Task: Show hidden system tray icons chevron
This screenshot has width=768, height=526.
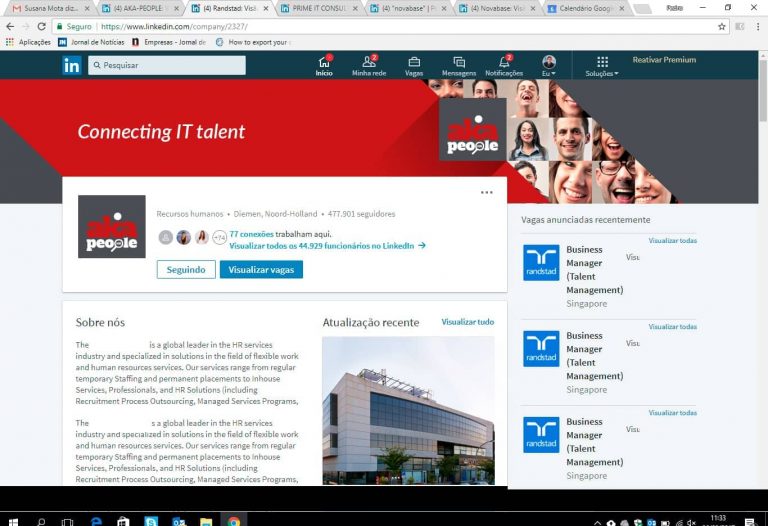Action: (x=598, y=523)
